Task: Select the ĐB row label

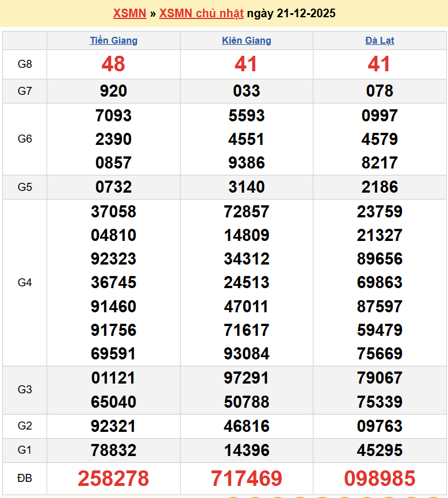Action: [x=25, y=478]
